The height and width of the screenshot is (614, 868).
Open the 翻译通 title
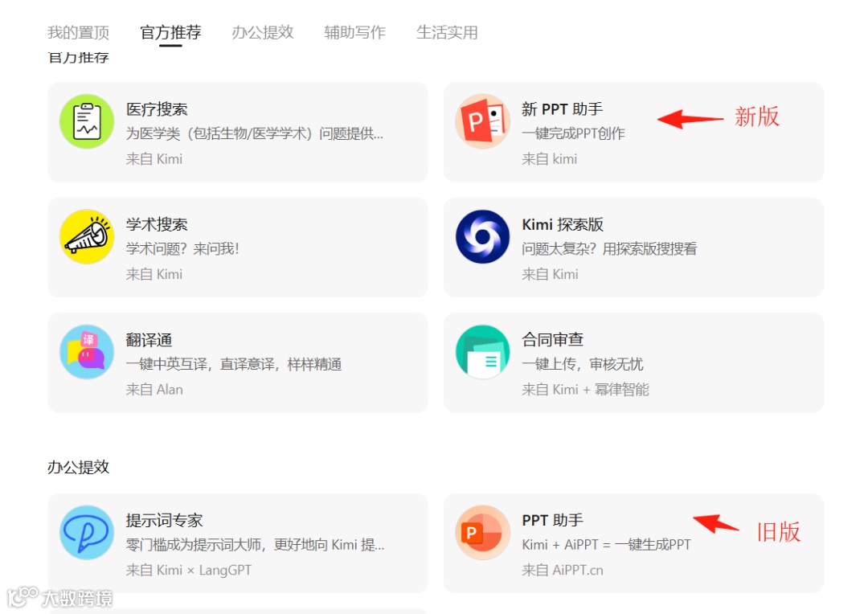149,339
